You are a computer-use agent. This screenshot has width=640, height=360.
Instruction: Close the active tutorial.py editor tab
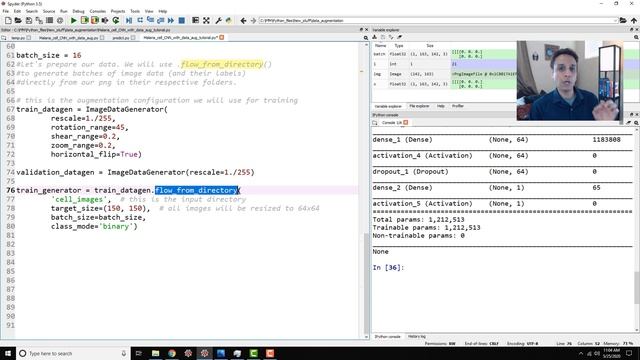(x=222, y=38)
